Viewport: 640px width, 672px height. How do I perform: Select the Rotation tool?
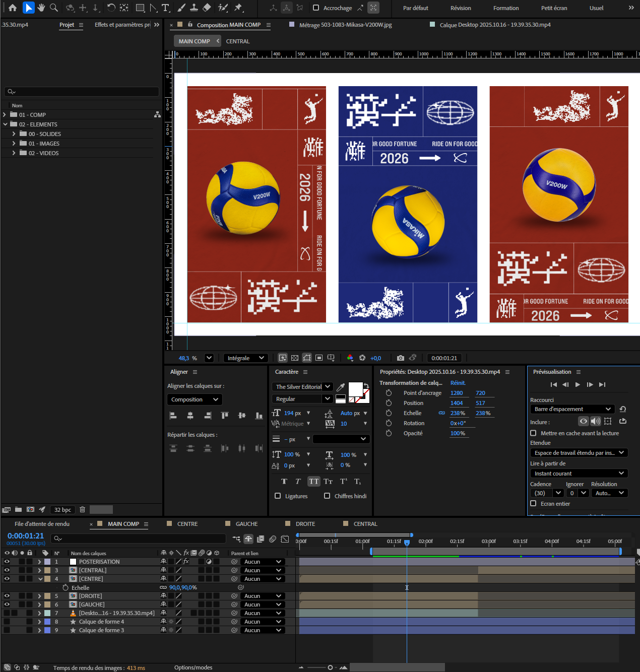[111, 8]
